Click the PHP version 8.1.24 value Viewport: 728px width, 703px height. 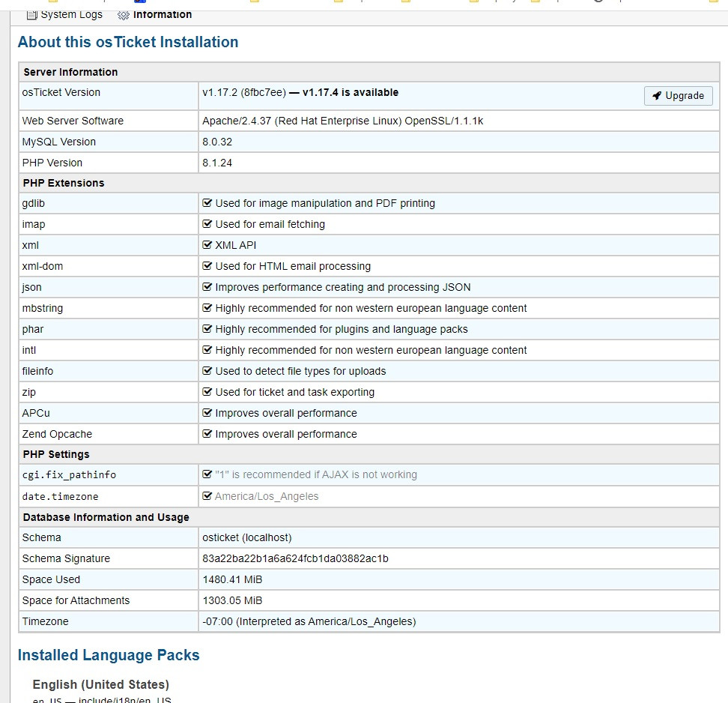(x=216, y=163)
